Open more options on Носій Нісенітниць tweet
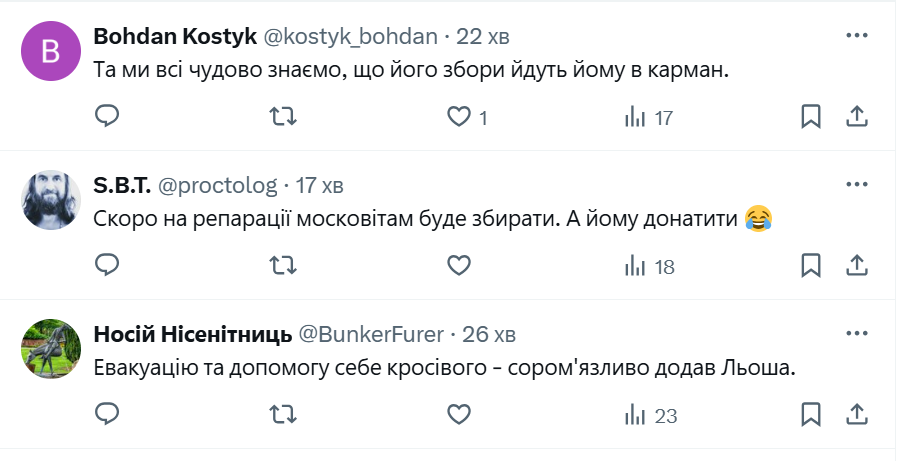 [x=857, y=332]
